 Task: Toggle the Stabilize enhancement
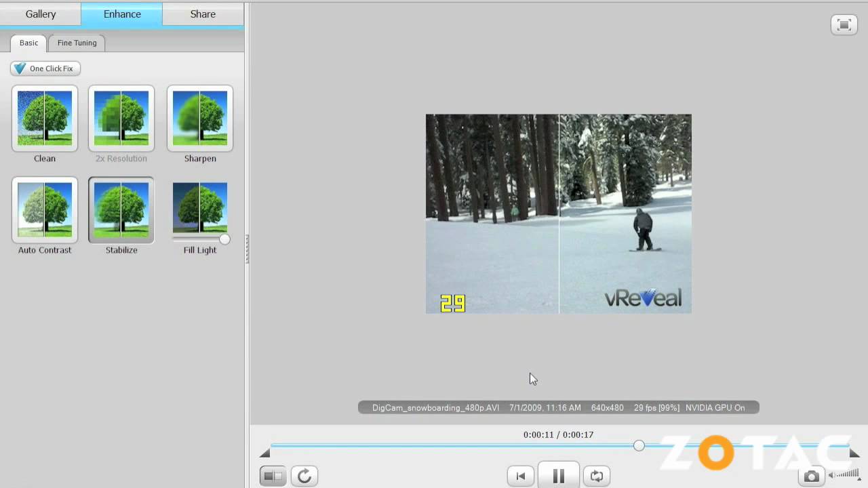tap(121, 210)
